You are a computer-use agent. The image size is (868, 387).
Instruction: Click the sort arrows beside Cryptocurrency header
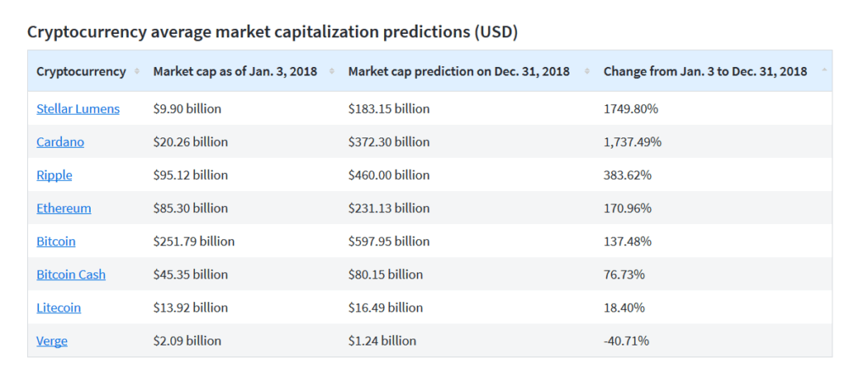click(136, 71)
